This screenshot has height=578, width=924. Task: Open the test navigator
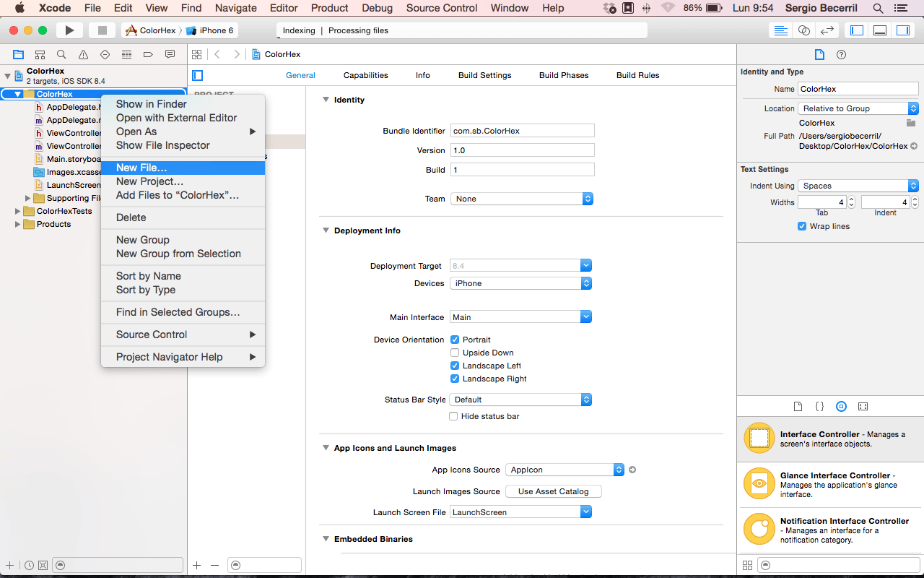[105, 54]
